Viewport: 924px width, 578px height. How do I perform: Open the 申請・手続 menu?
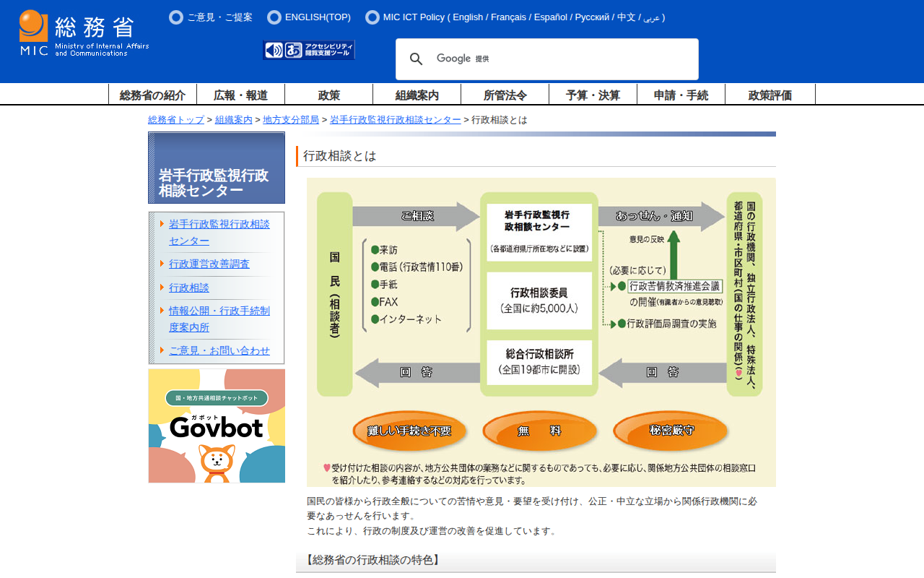pyautogui.click(x=681, y=95)
